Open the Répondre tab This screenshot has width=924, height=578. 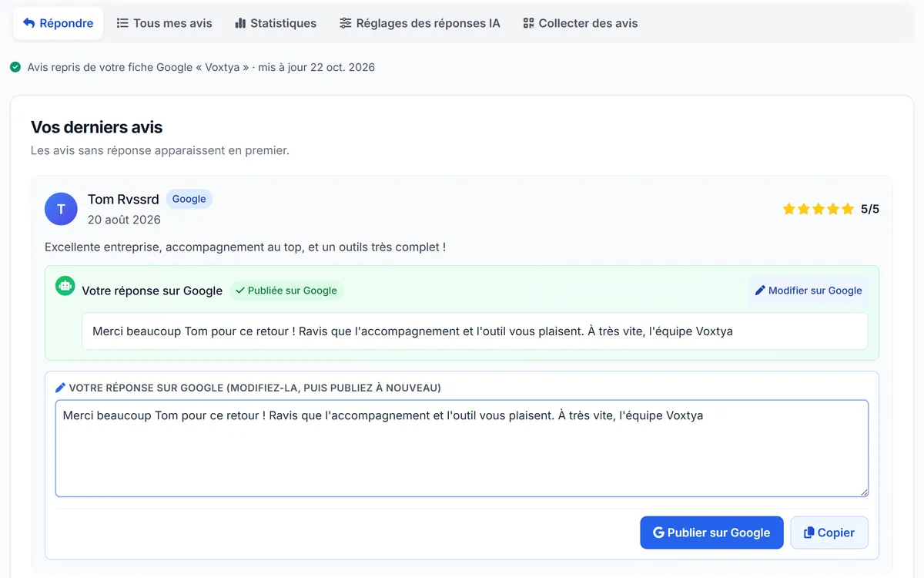tap(59, 23)
